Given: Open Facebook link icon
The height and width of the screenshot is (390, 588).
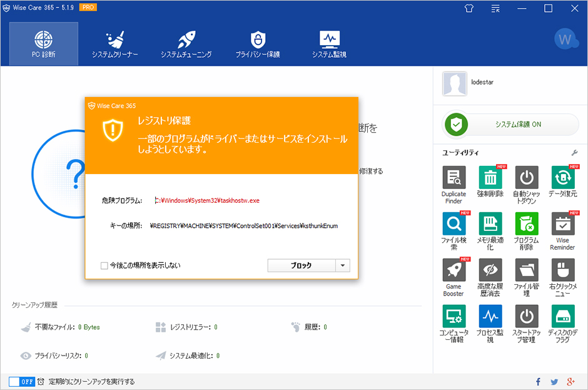Looking at the screenshot, I should [x=538, y=382].
